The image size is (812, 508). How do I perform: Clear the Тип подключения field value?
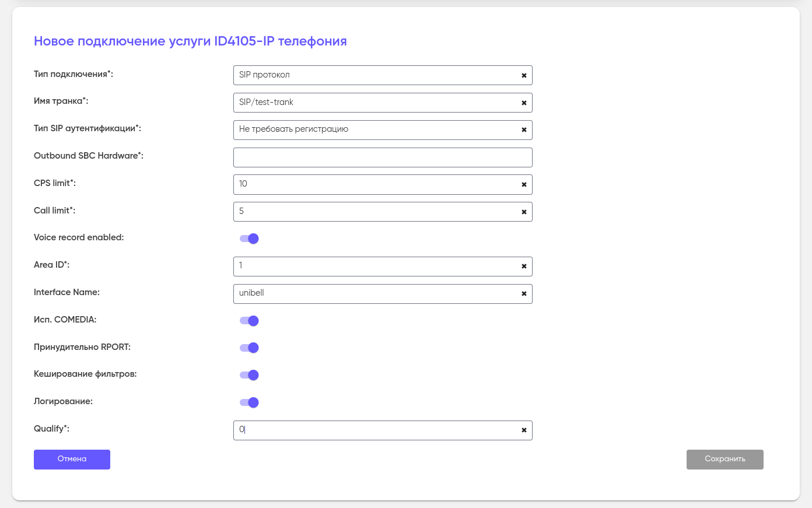pos(524,76)
